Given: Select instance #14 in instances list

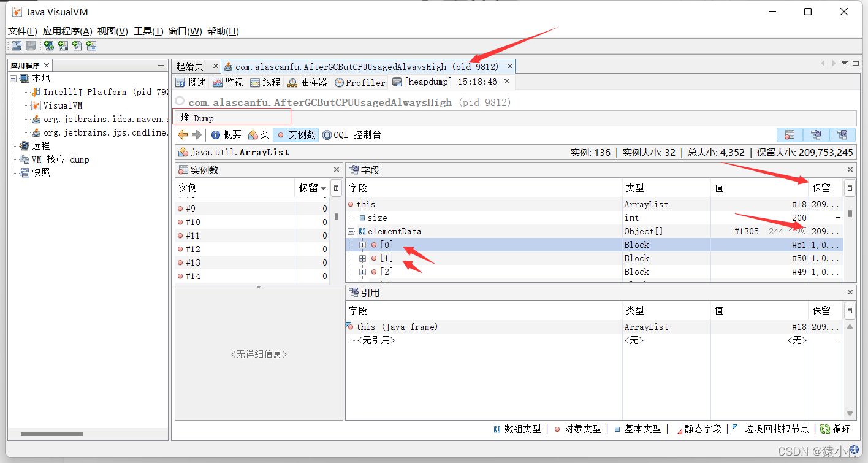Looking at the screenshot, I should coord(253,276).
